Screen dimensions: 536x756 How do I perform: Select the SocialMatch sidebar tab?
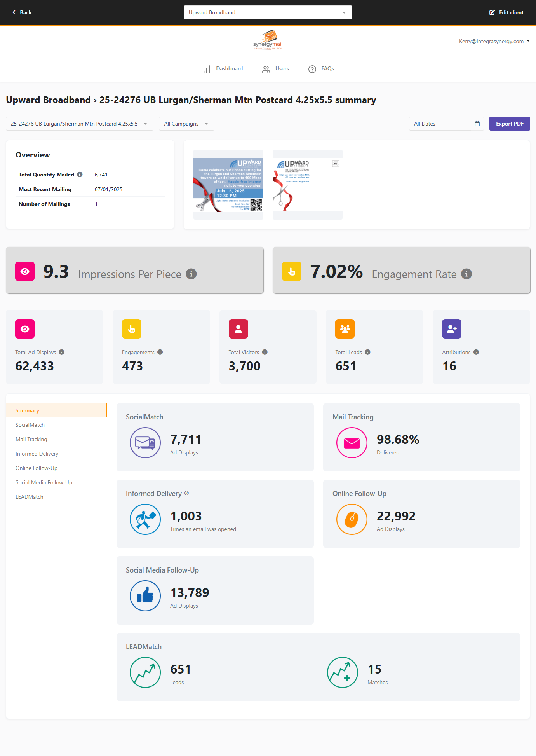56,425
